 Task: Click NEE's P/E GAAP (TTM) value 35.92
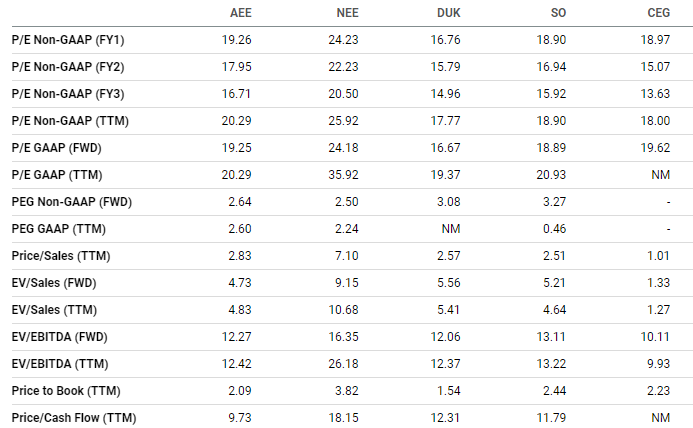coord(343,175)
